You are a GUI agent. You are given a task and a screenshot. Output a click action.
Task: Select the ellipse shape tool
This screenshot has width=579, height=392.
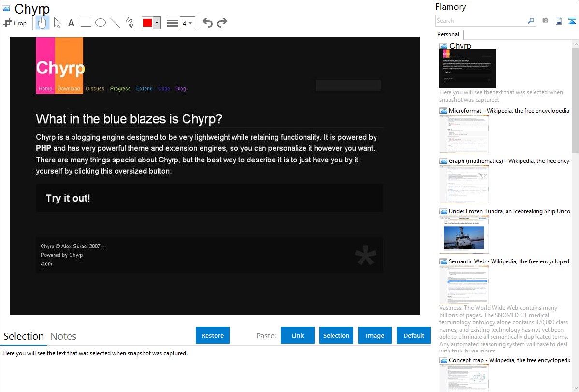tap(101, 23)
